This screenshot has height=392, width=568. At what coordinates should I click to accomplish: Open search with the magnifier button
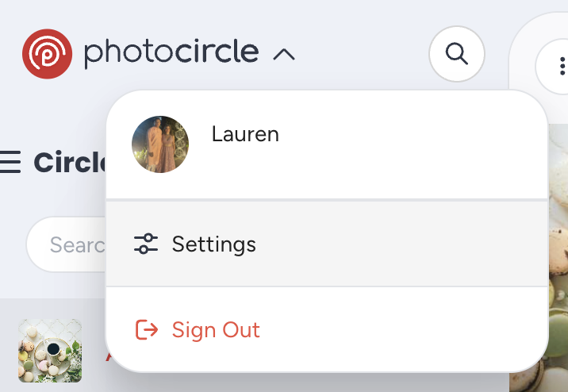[456, 54]
